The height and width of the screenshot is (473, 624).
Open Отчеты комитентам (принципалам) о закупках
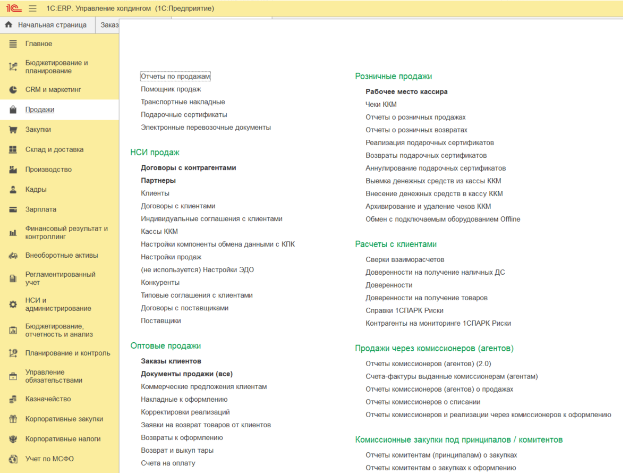[441, 455]
